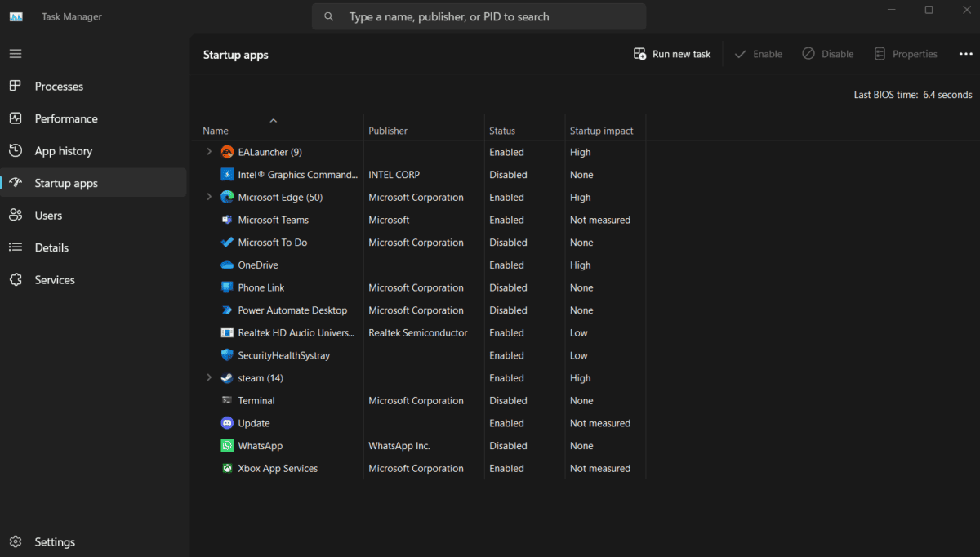Expand the EALauncher (9) group
This screenshot has height=557, width=980.
209,152
